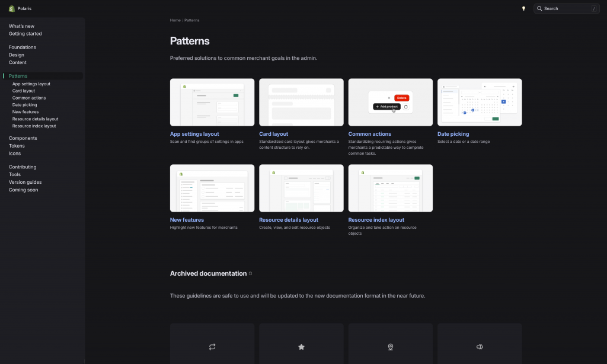Viewport: 607px width, 364px height.
Task: Click Patterns breadcrumb link
Action: click(191, 20)
